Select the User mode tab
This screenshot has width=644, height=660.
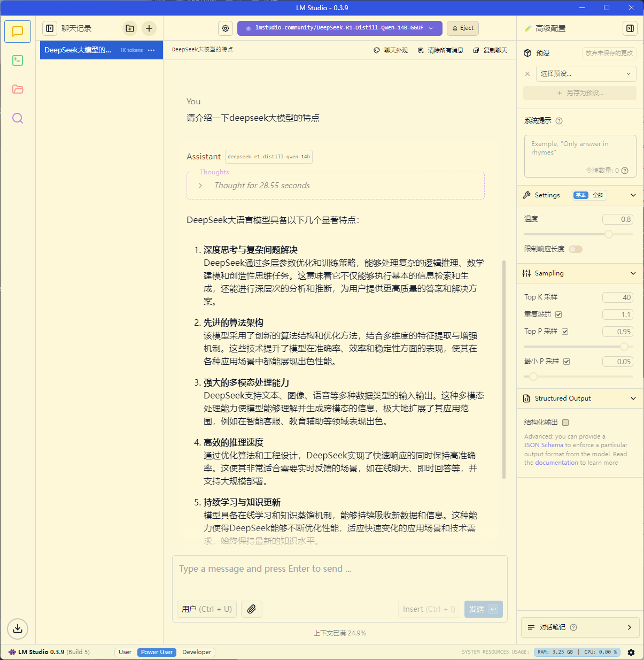point(125,652)
